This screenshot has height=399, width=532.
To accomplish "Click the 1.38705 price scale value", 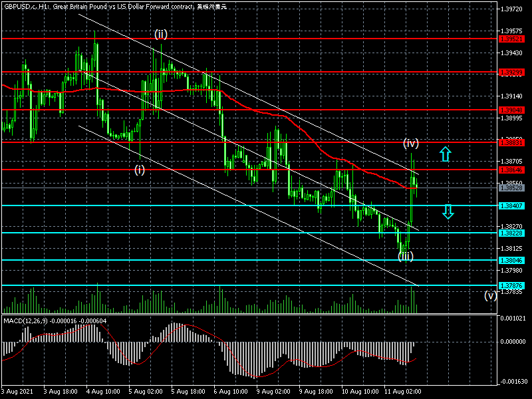I will (511, 162).
